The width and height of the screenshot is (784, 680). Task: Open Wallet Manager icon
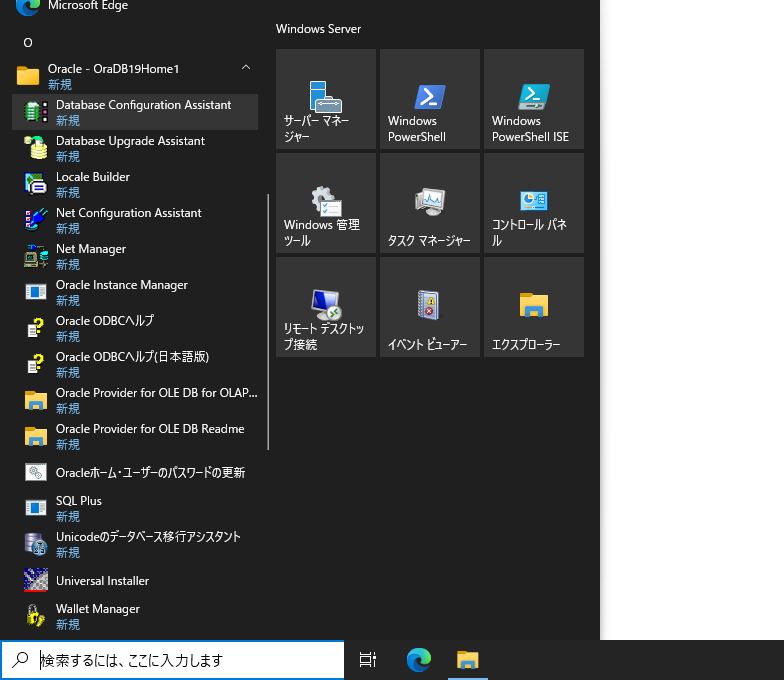tap(36, 616)
